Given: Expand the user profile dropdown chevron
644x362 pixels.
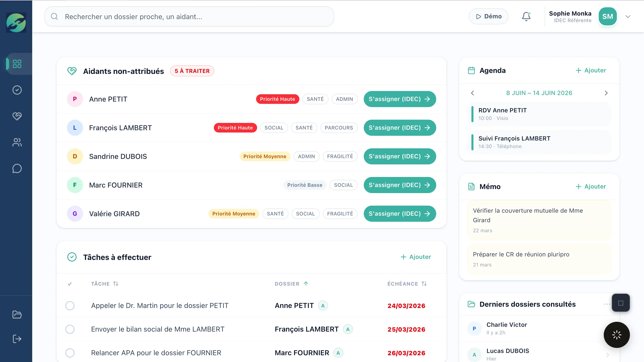Looking at the screenshot, I should [x=628, y=17].
